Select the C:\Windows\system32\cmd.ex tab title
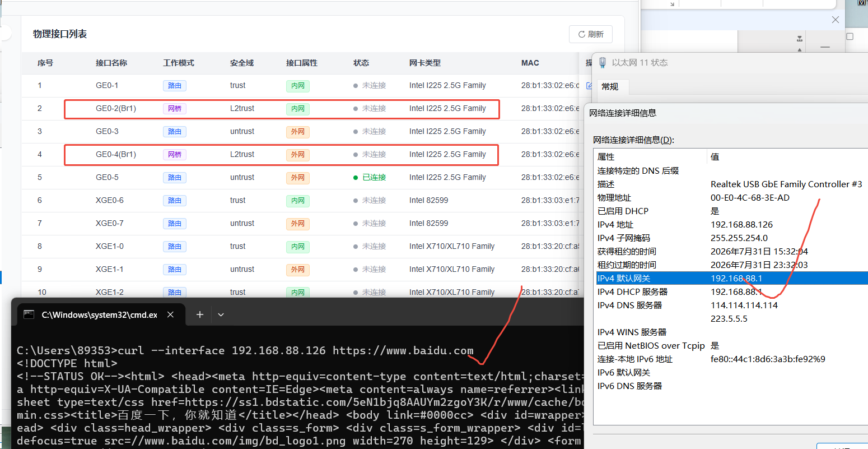The width and height of the screenshot is (868, 449). 100,314
